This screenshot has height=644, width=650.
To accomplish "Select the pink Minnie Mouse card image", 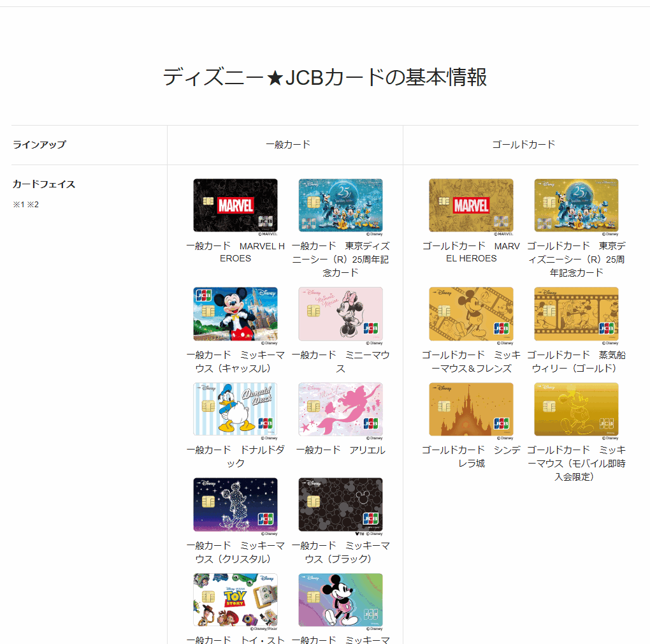I will 341,314.
